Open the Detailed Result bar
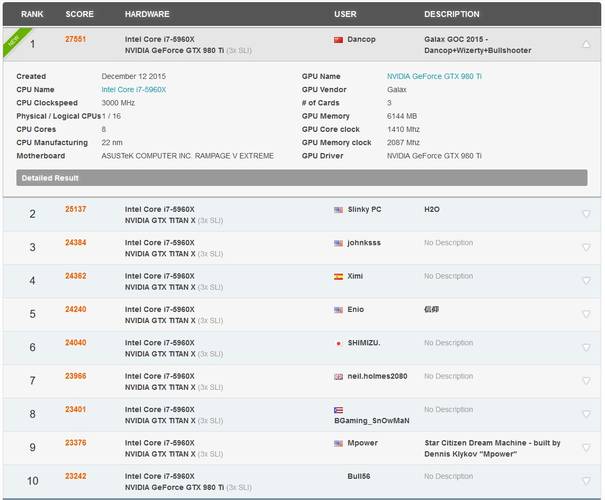This screenshot has height=500, width=605. pyautogui.click(x=302, y=178)
